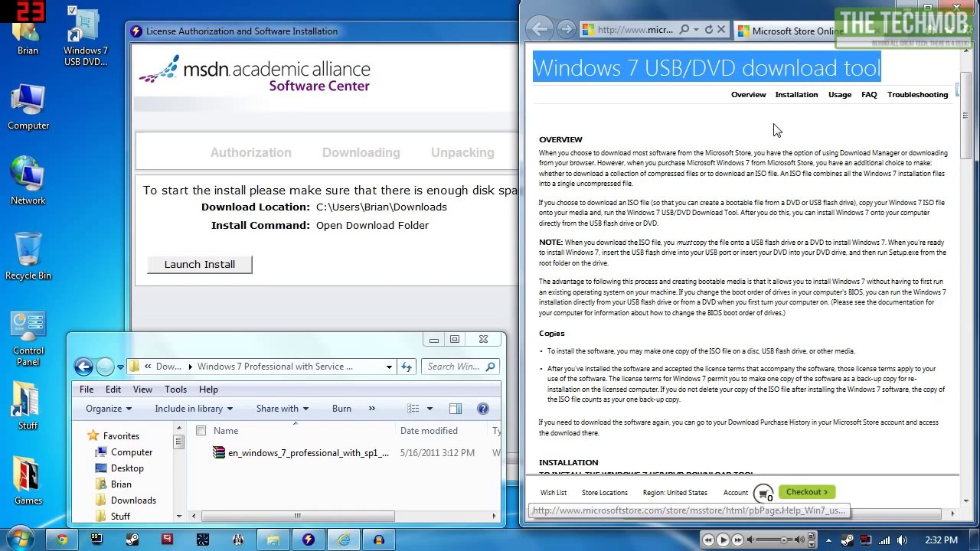This screenshot has width=980, height=551.
Task: Show hidden system tray icons
Action: coord(829,540)
